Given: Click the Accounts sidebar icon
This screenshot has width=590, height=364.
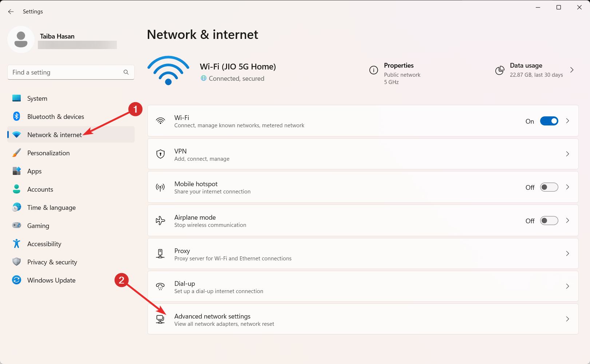Looking at the screenshot, I should coord(16,189).
